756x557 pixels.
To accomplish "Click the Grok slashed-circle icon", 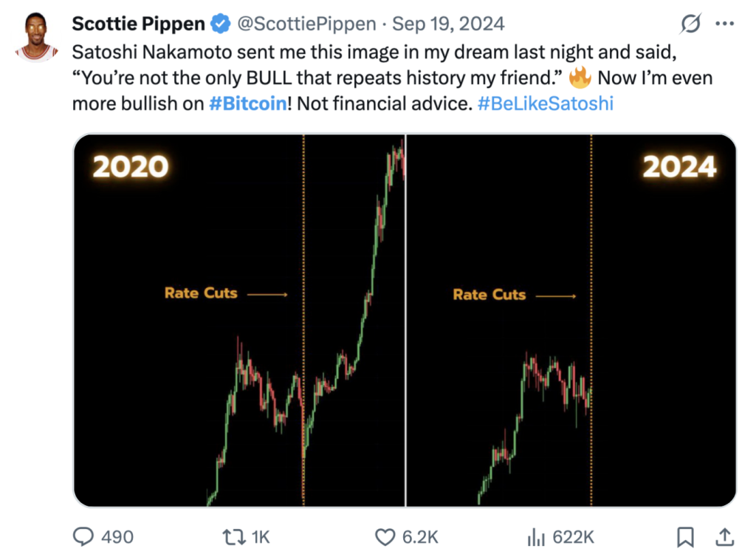I will pyautogui.click(x=690, y=23).
